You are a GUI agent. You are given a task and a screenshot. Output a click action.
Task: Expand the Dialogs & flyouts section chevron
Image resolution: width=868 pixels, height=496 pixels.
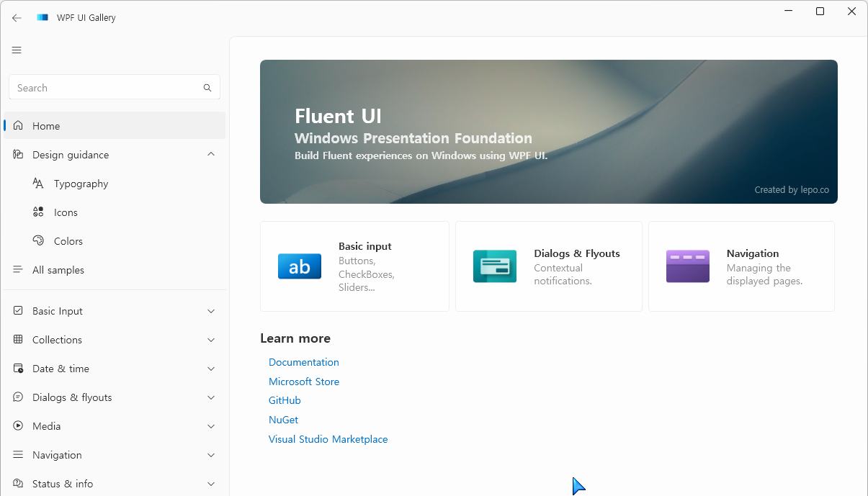point(211,397)
